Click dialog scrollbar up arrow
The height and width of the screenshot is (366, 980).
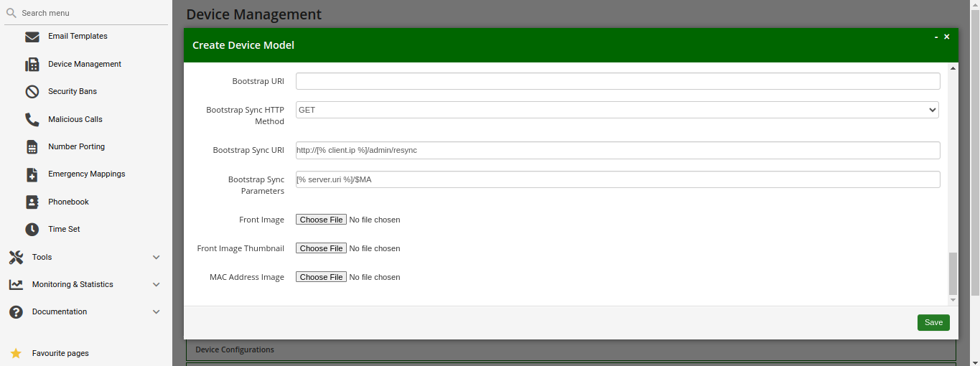953,68
